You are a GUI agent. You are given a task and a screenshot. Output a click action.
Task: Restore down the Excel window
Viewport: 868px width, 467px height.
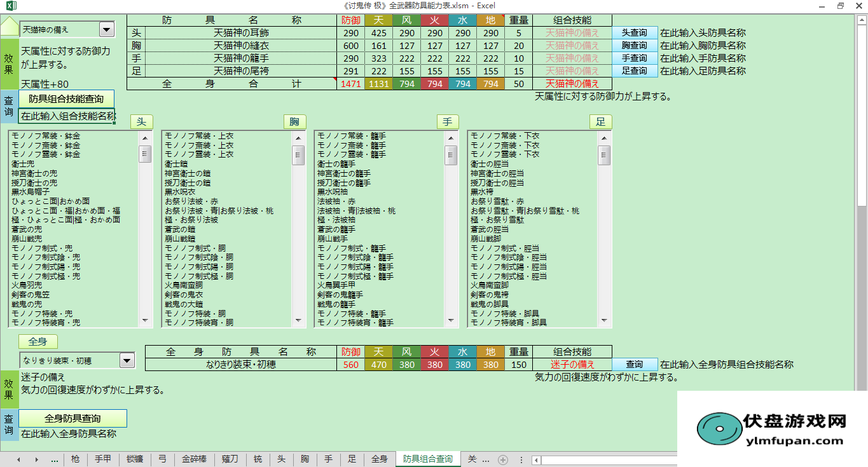[840, 6]
